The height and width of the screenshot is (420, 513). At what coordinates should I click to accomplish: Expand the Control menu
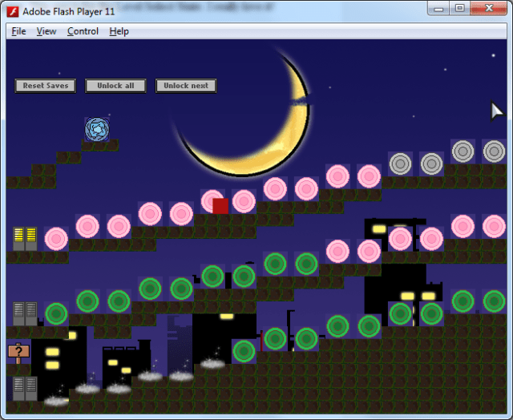pos(83,31)
